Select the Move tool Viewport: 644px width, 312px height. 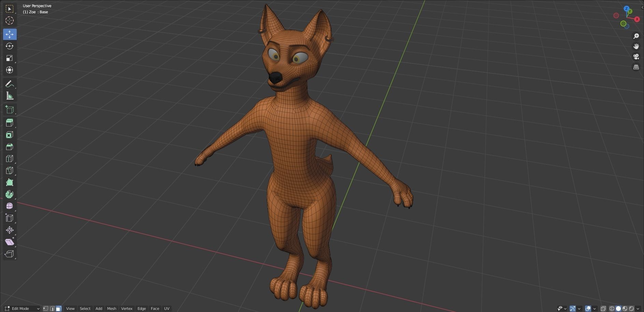[x=10, y=34]
